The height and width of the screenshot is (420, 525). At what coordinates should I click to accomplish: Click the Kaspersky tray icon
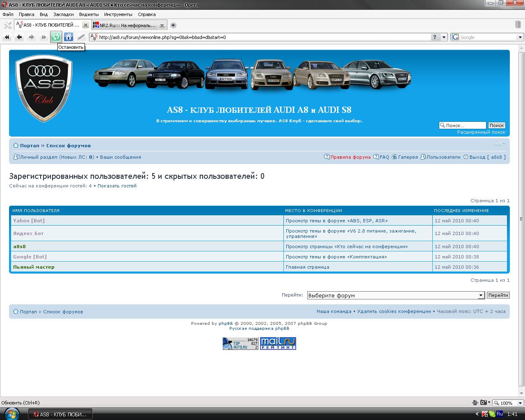click(x=484, y=414)
